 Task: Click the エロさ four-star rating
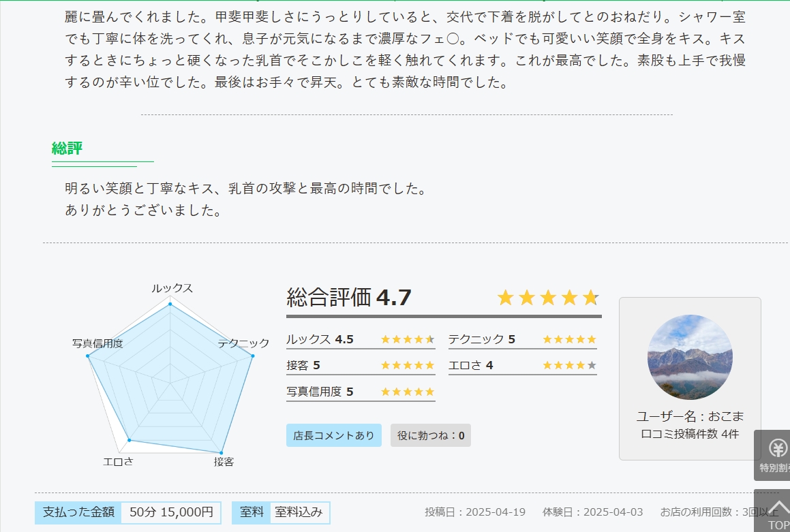coord(569,365)
